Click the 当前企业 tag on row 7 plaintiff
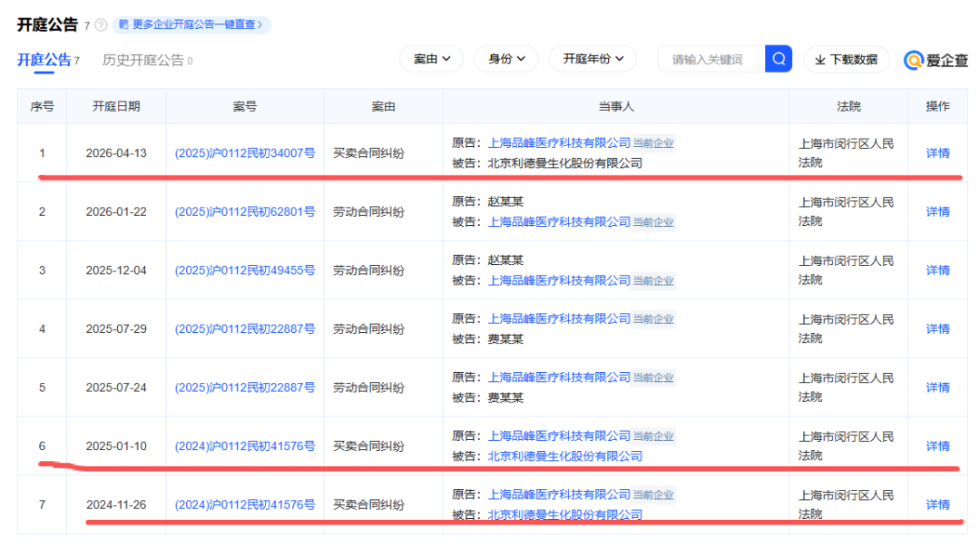The height and width of the screenshot is (558, 980). coord(652,494)
